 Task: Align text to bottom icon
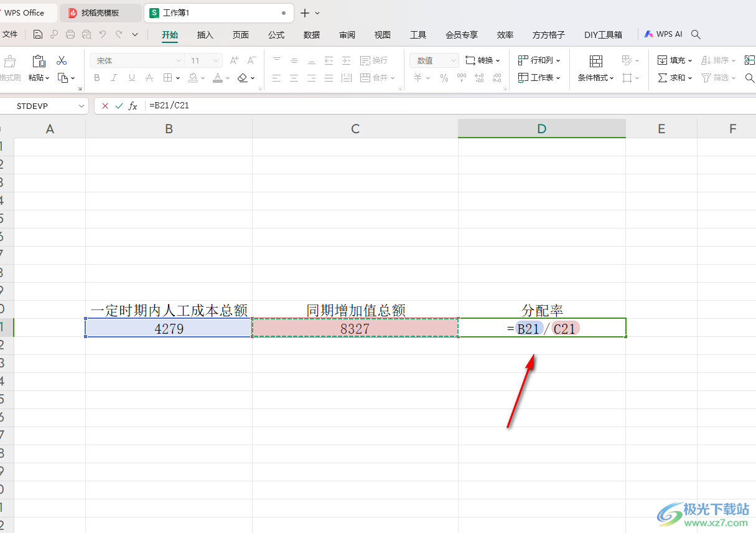pyautogui.click(x=312, y=60)
